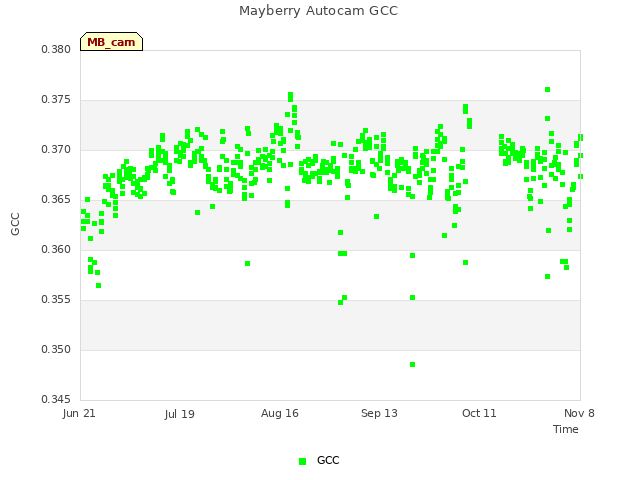Click the green GCC legend marker
Screen dimensions: 640x480
[x=302, y=461]
